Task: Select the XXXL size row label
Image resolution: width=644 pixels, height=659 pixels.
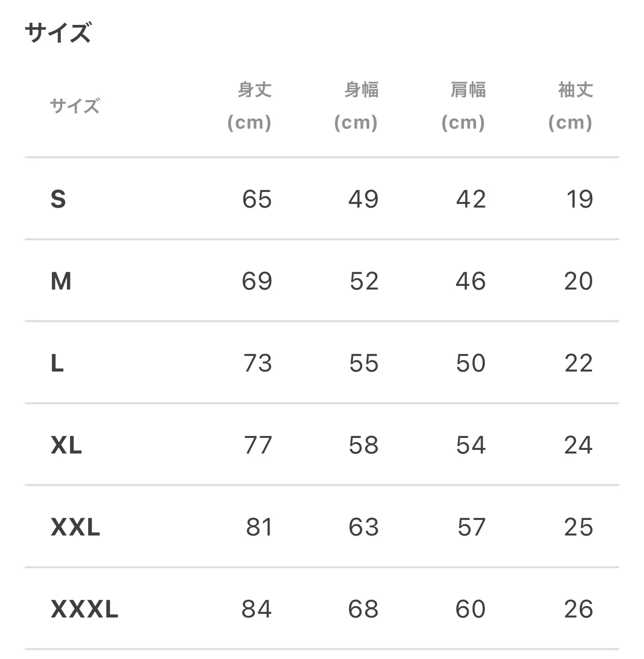Action: (x=85, y=609)
